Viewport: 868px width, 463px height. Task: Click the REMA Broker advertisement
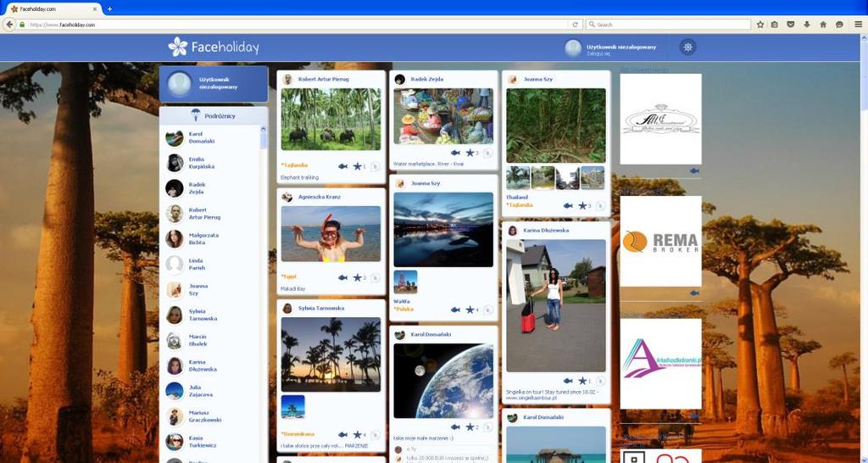(x=660, y=241)
